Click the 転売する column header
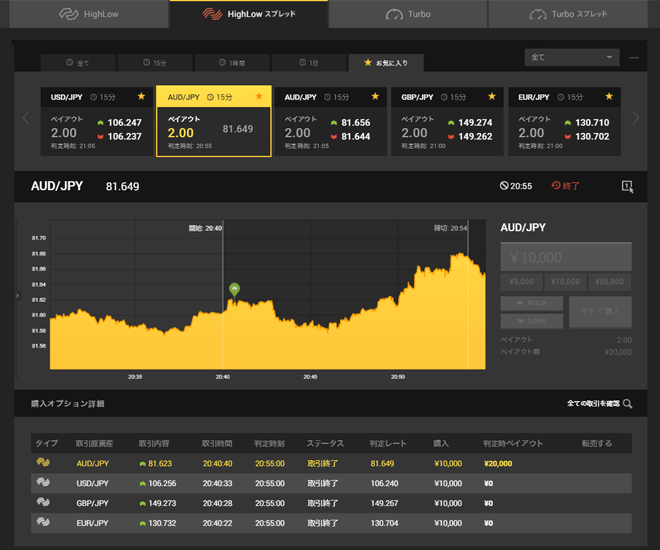Screen dimensions: 660x550 pos(596,443)
